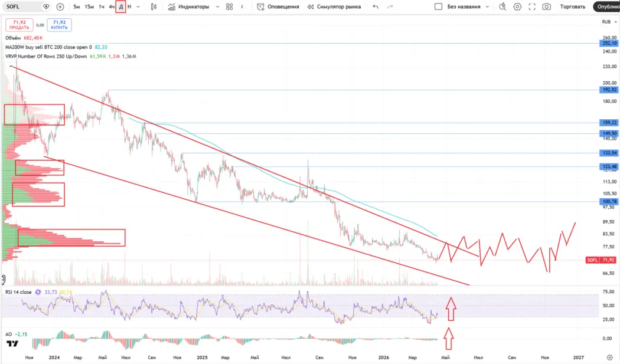The height and width of the screenshot is (364, 620).
Task: Select the daily Д timeframe
Action: click(x=120, y=7)
